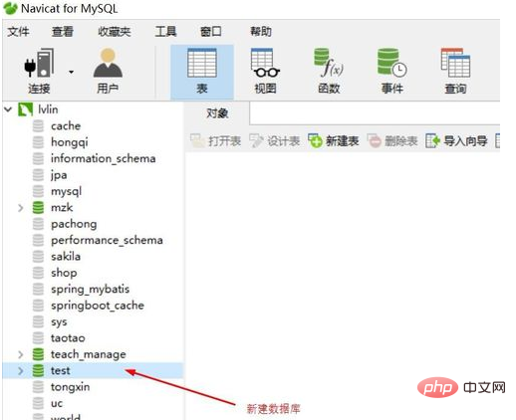516x420 pixels.
Task: Click the 新建表 button
Action: (334, 141)
